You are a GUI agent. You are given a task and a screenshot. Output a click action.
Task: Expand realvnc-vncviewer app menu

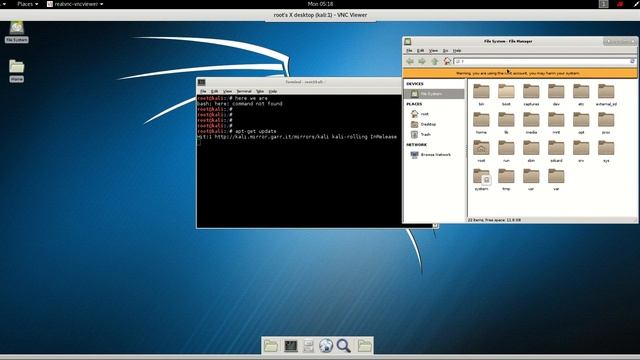pos(75,4)
